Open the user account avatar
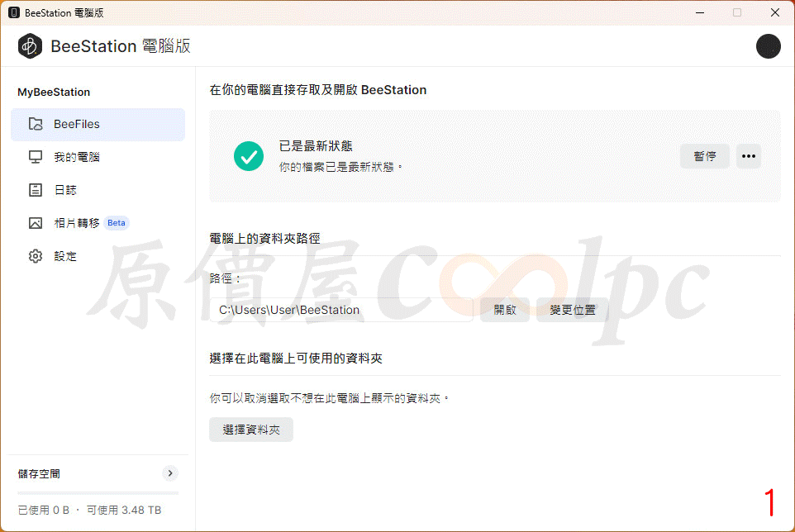The width and height of the screenshot is (795, 532). [x=768, y=46]
